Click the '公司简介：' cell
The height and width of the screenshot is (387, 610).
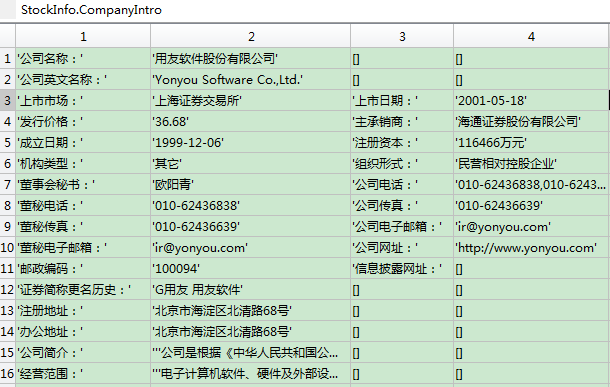(x=83, y=353)
